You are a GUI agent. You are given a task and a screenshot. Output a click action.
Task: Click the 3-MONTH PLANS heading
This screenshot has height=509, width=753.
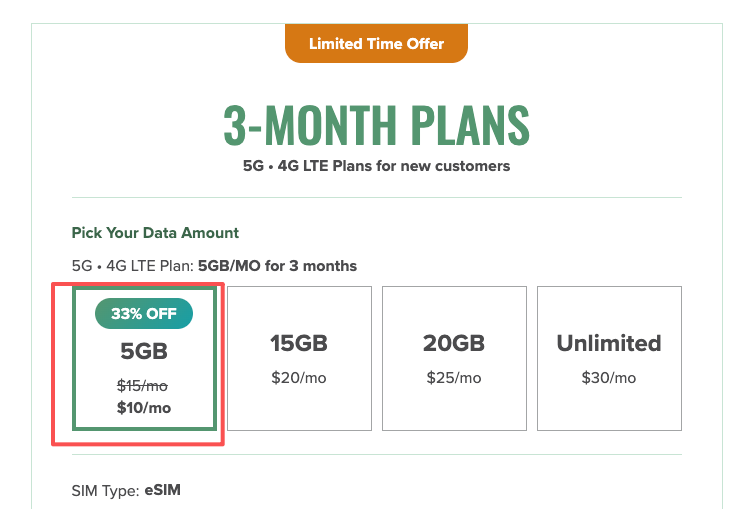376,125
